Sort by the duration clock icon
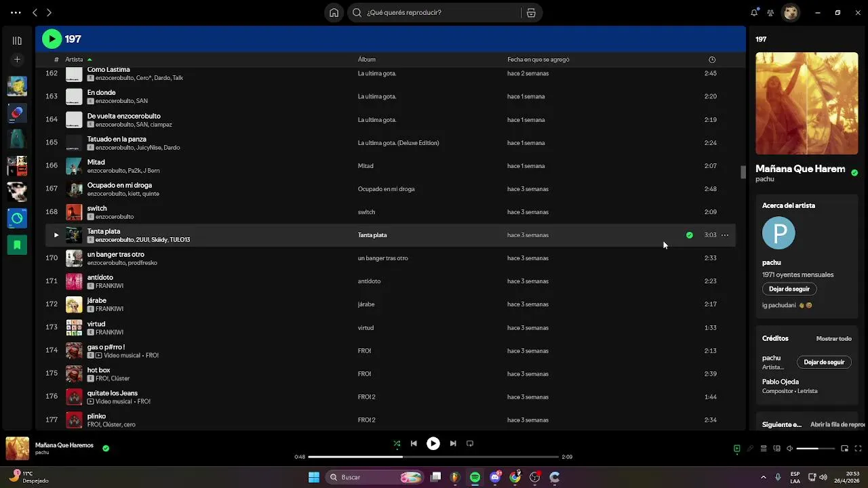868x488 pixels. 711,60
